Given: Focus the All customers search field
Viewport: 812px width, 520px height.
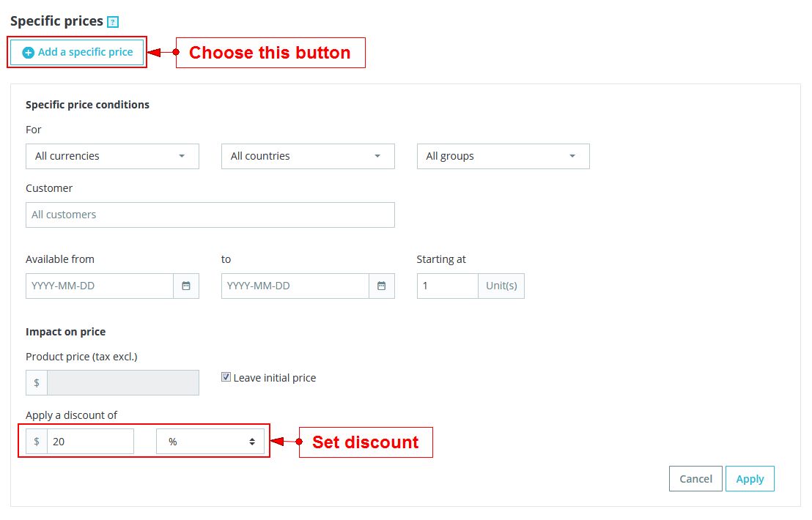Looking at the screenshot, I should click(x=210, y=215).
